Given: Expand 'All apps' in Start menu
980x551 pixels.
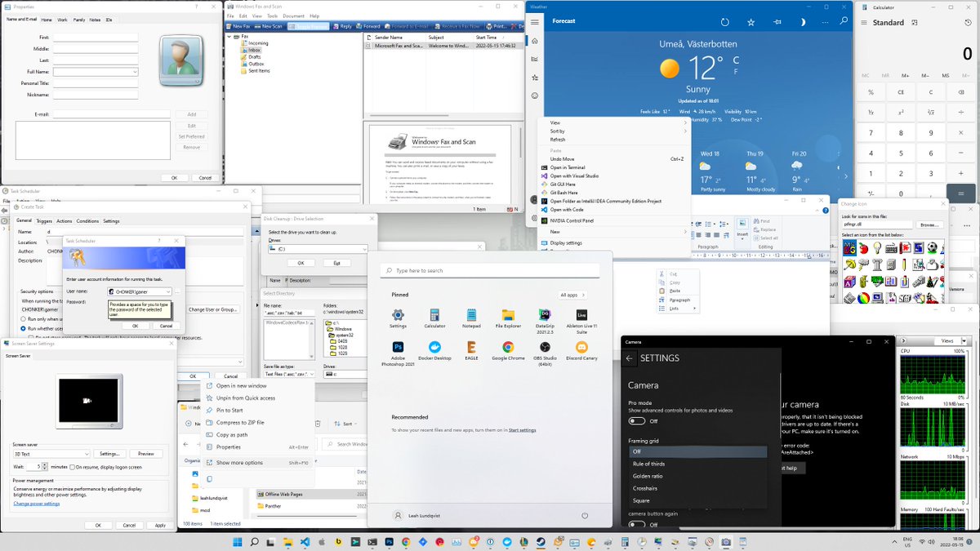Looking at the screenshot, I should (572, 295).
